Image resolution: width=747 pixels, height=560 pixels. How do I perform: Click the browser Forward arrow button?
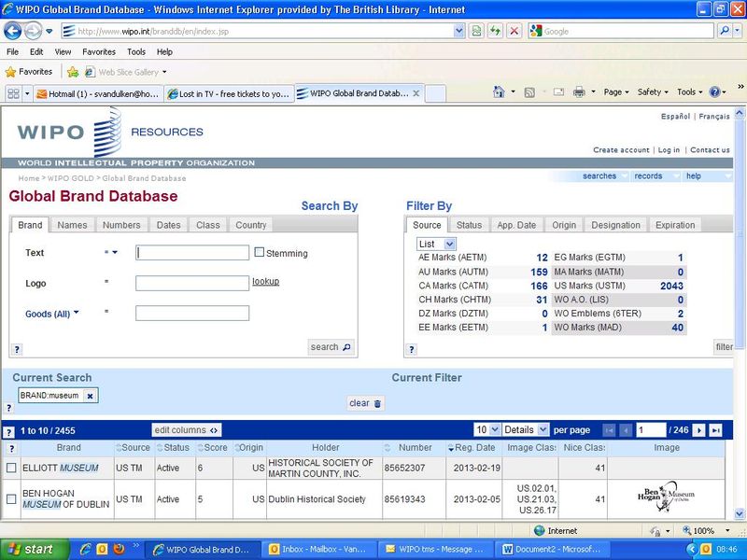pyautogui.click(x=33, y=32)
